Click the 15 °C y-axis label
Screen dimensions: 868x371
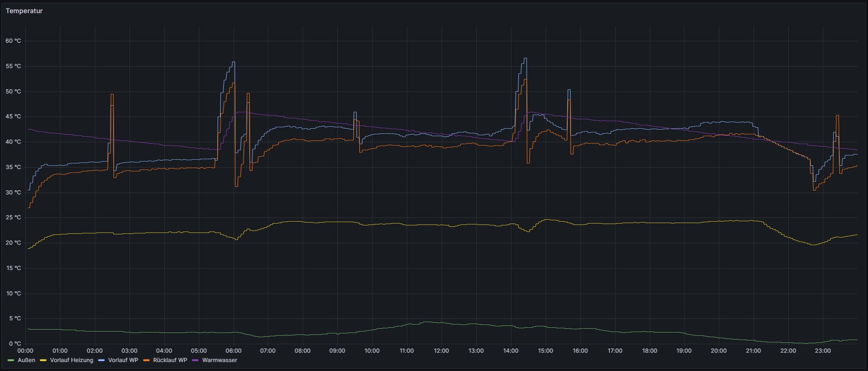pos(13,268)
